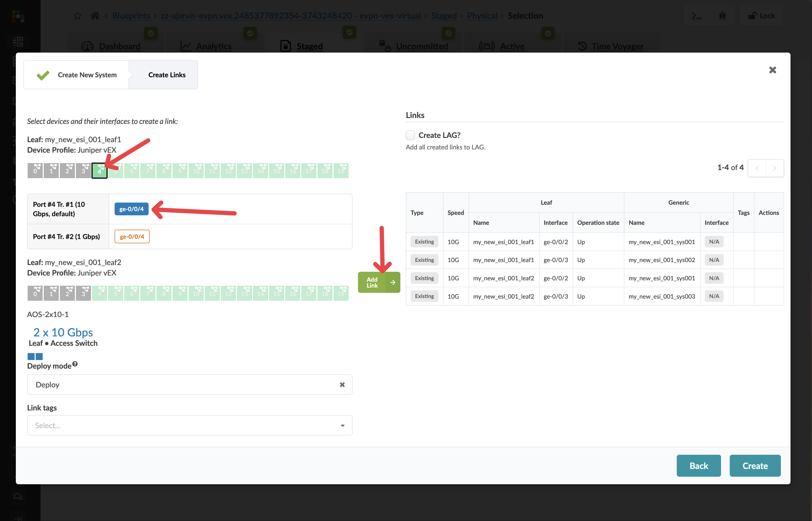Go to next links page
Screen dimensions: 812x521
[774, 168]
